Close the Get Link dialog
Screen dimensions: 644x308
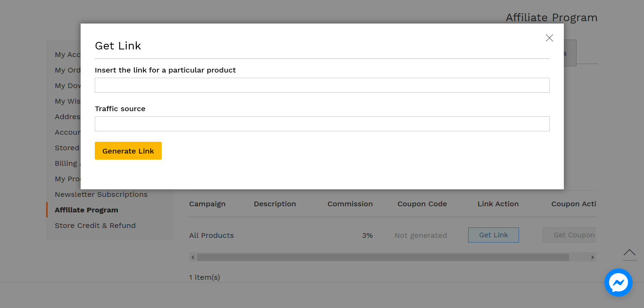pos(549,38)
